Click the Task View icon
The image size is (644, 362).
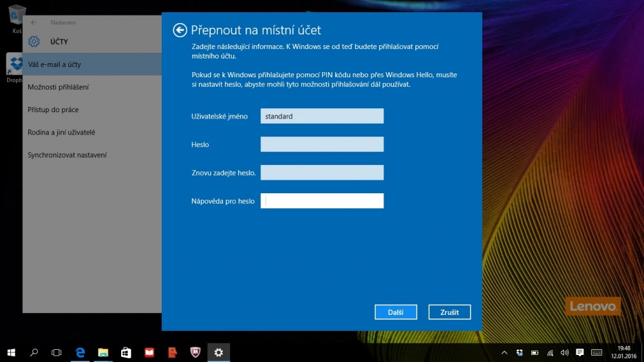(x=57, y=352)
